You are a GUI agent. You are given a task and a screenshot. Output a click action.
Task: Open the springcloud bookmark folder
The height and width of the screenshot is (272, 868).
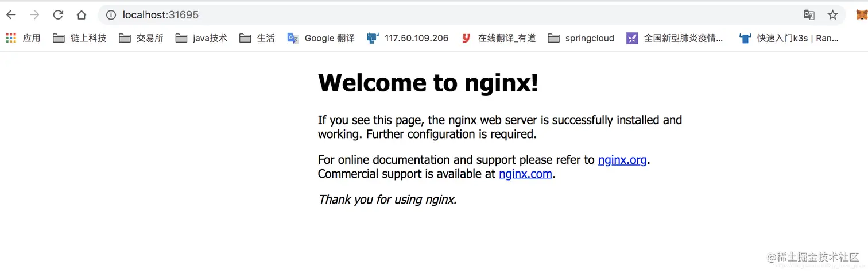coord(581,38)
